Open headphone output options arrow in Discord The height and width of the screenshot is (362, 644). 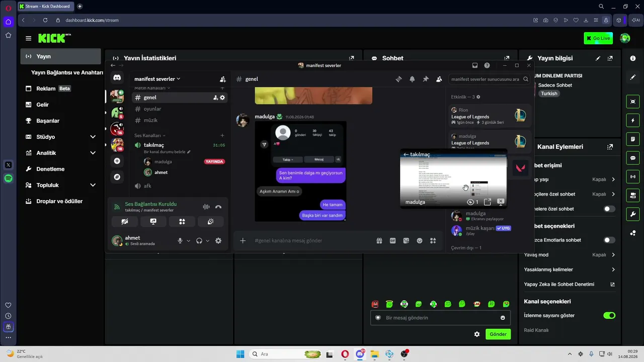207,241
